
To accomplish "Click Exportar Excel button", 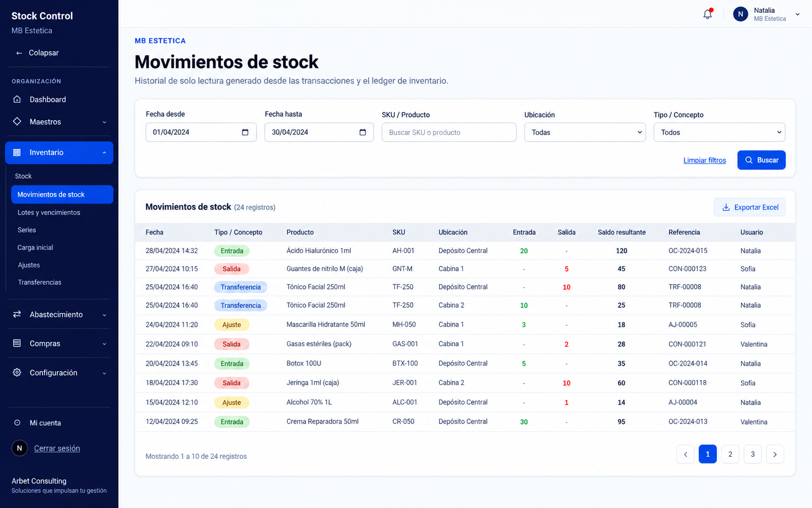I will (750, 207).
